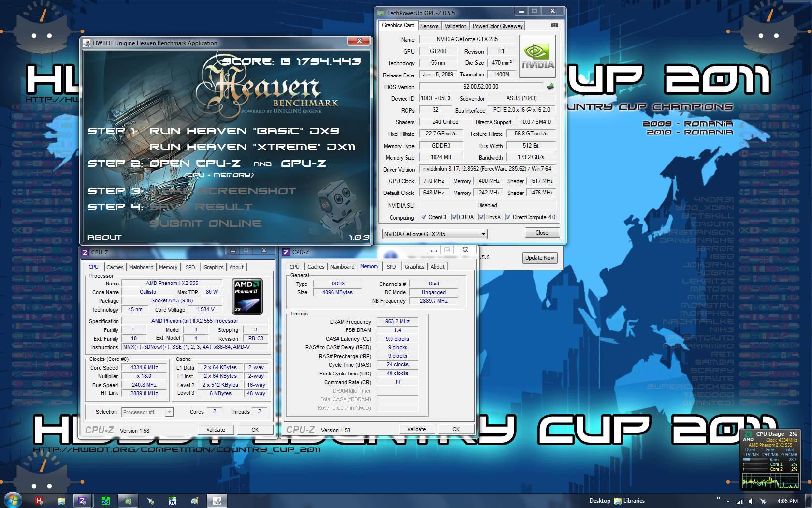The width and height of the screenshot is (812, 508).
Task: Toggle the OpenCL checkbox in GPU-Z
Action: pos(424,217)
